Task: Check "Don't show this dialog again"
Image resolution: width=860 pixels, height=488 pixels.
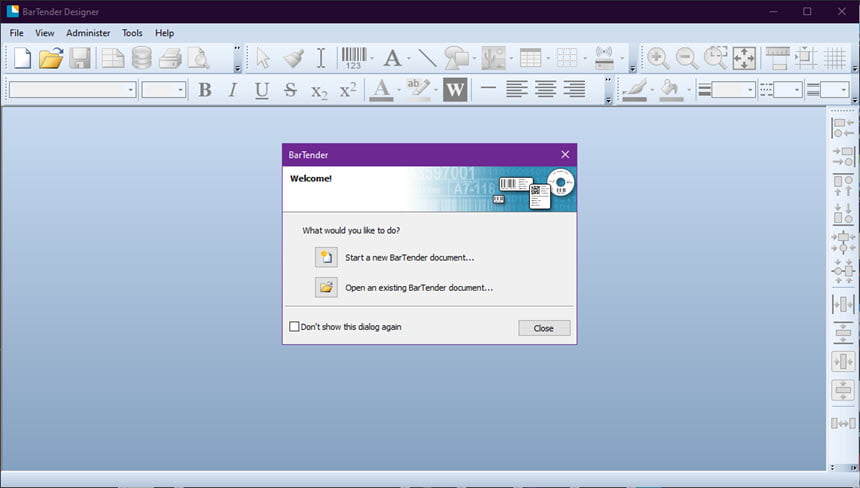Action: 295,327
